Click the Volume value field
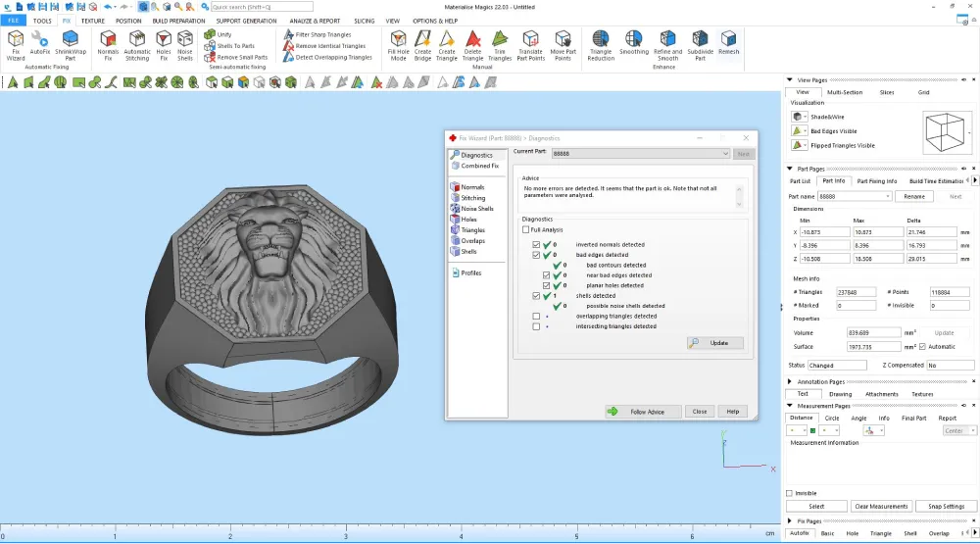980x544 pixels. 874,332
